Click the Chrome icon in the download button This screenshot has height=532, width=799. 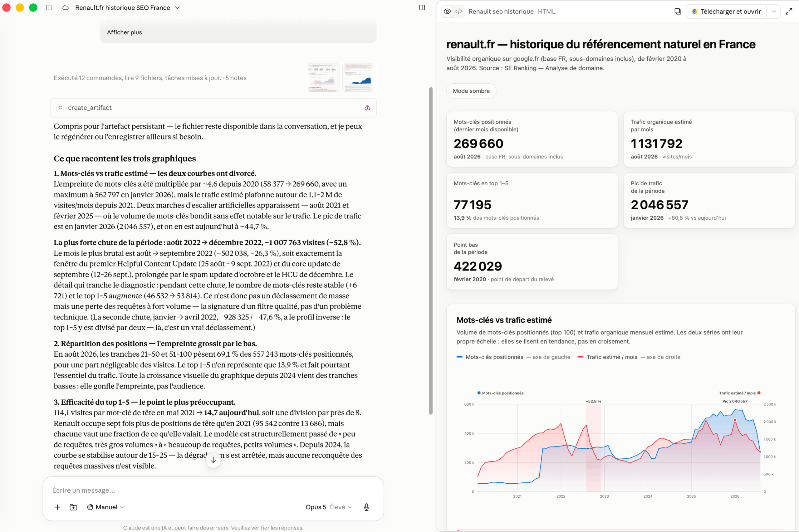pyautogui.click(x=694, y=12)
